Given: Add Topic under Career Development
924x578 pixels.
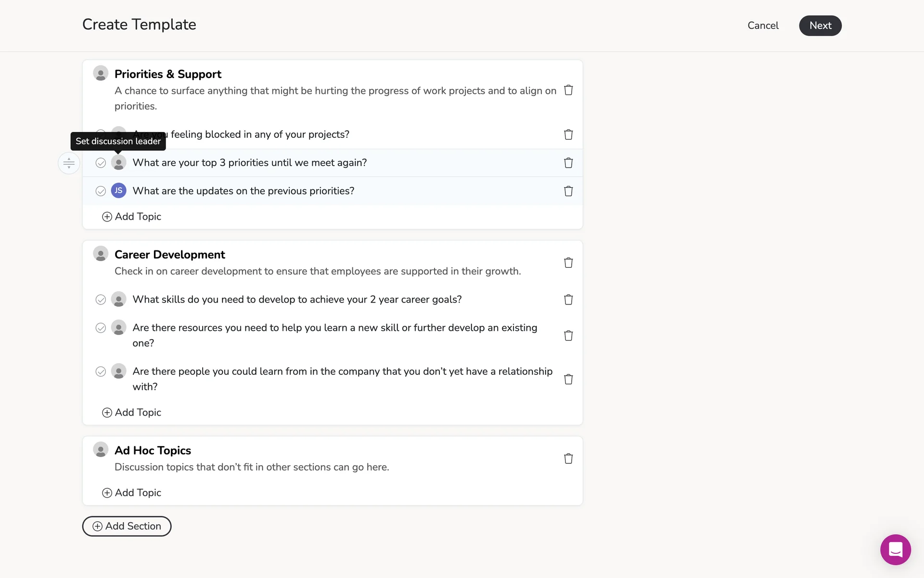Looking at the screenshot, I should 132,412.
